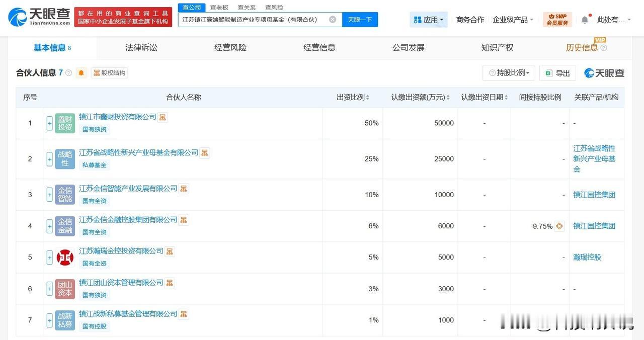Open equity structure icon for 江苏瀚瑞金控投资有限公司
644x340 pixels.
click(x=170, y=251)
